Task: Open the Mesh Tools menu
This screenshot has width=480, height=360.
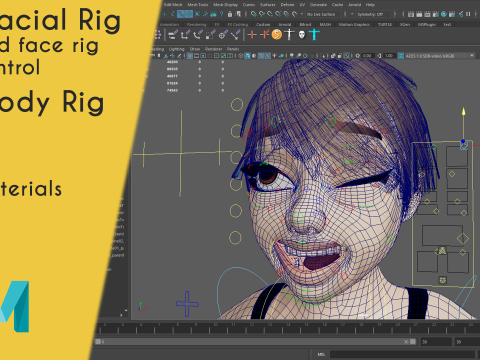Action: click(x=198, y=5)
